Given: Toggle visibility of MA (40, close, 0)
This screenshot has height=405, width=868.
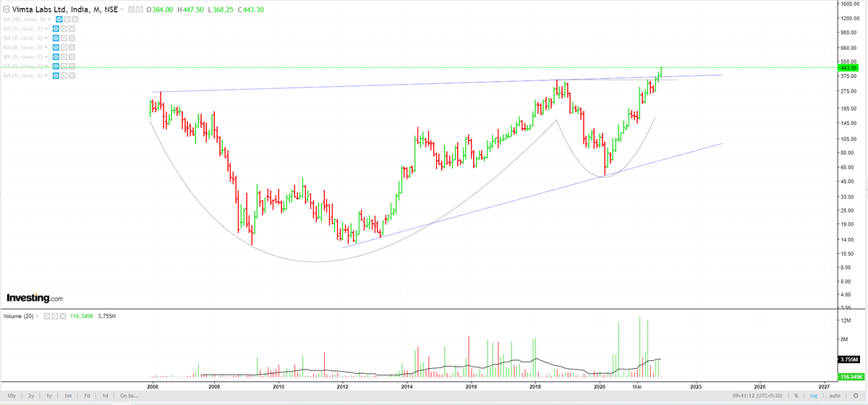Looking at the screenshot, I should pyautogui.click(x=59, y=19).
